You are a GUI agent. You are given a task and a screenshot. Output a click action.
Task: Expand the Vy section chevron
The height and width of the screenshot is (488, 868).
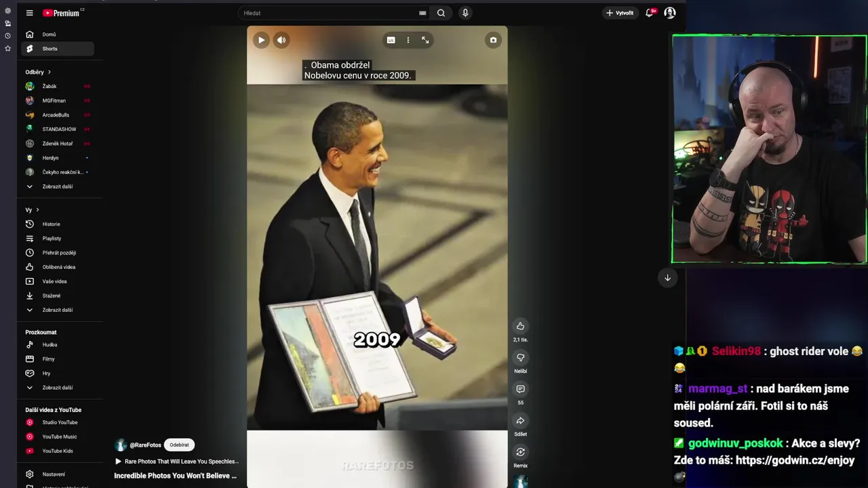click(x=37, y=210)
